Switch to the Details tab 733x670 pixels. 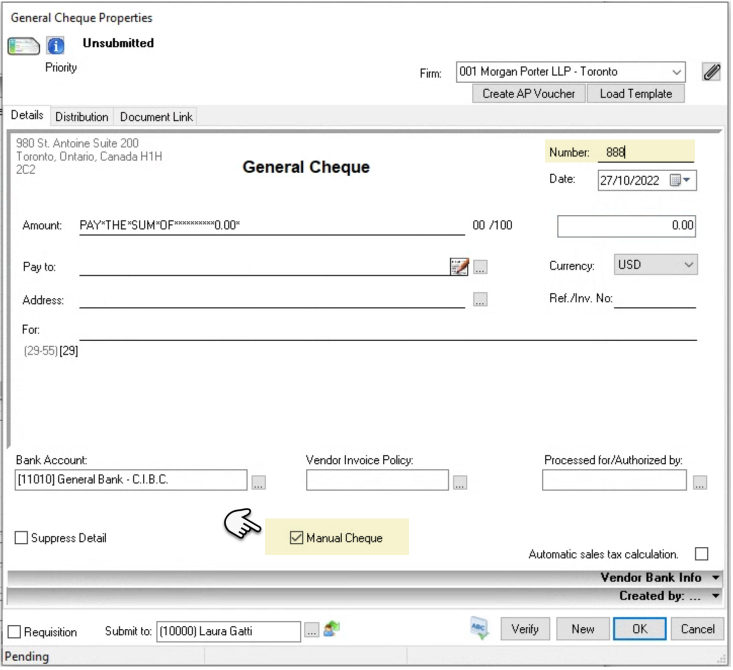click(x=27, y=115)
